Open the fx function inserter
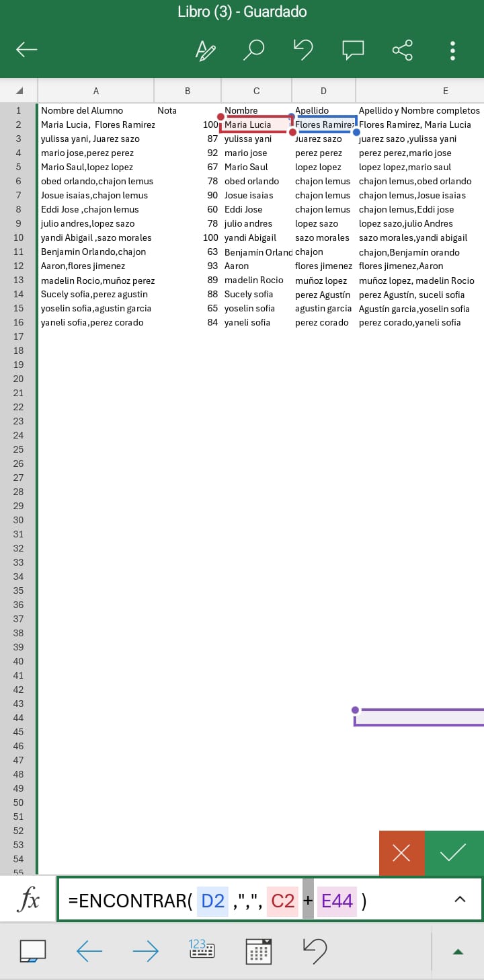The height and width of the screenshot is (980, 484). click(28, 900)
